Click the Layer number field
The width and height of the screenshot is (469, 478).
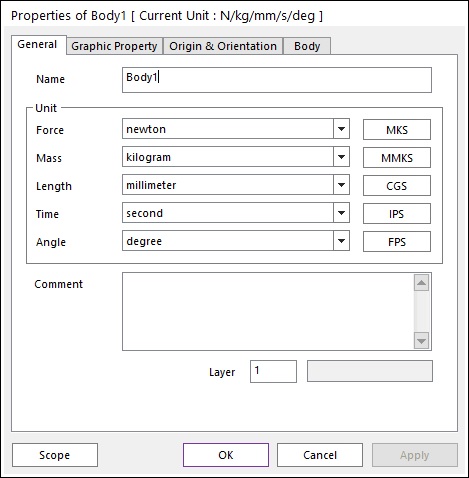273,371
